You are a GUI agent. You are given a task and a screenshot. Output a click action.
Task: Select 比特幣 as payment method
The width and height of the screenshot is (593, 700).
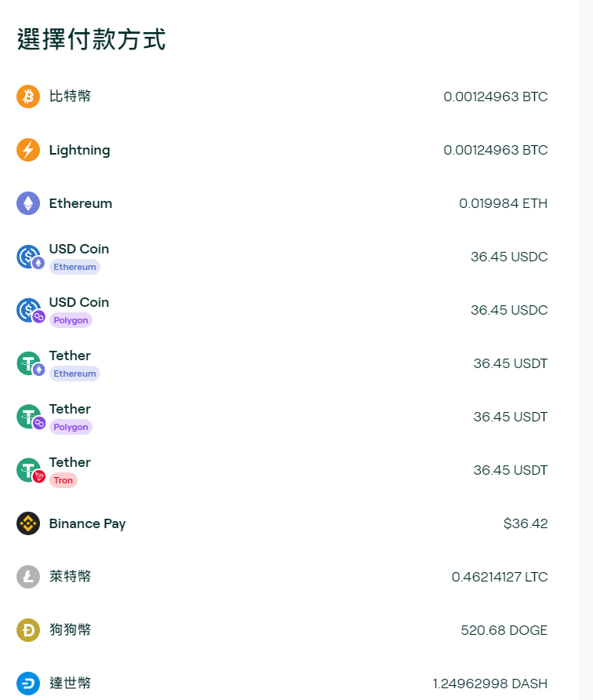pos(70,97)
